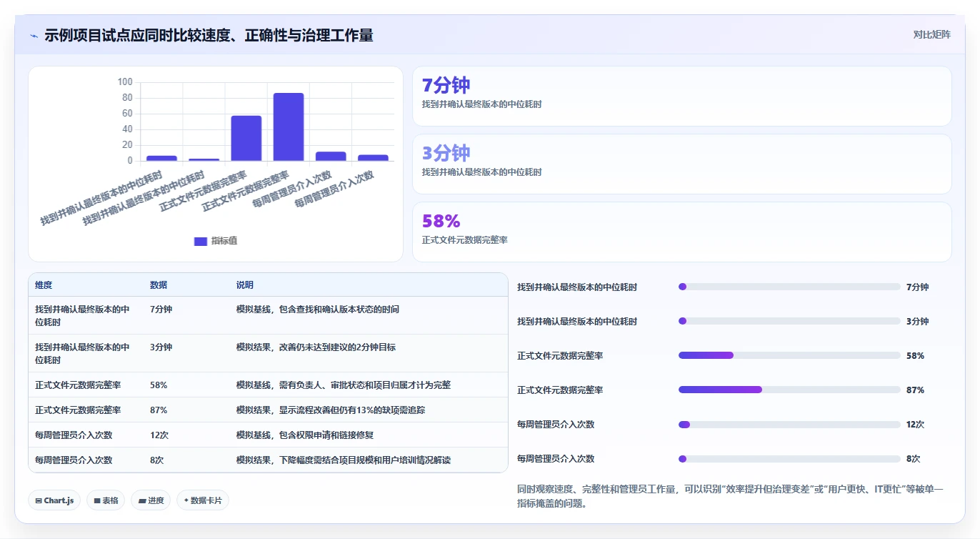The image size is (980, 539).
Task: Click the 12次 cell in the table
Action: [x=159, y=435]
